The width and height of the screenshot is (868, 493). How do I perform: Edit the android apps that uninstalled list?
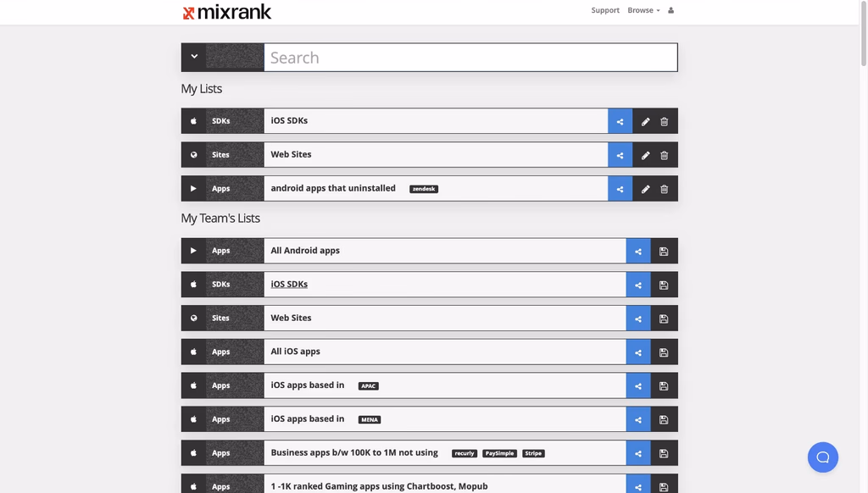pyautogui.click(x=645, y=189)
